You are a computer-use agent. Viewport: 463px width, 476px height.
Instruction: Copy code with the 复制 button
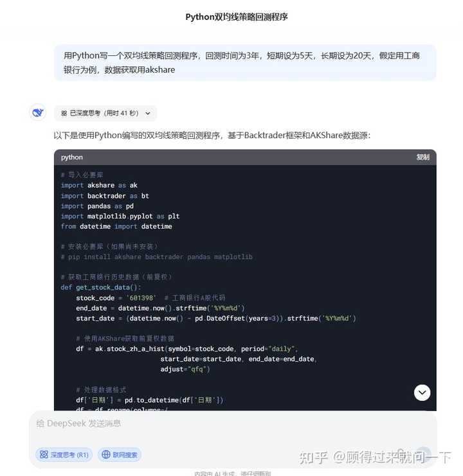coord(422,157)
